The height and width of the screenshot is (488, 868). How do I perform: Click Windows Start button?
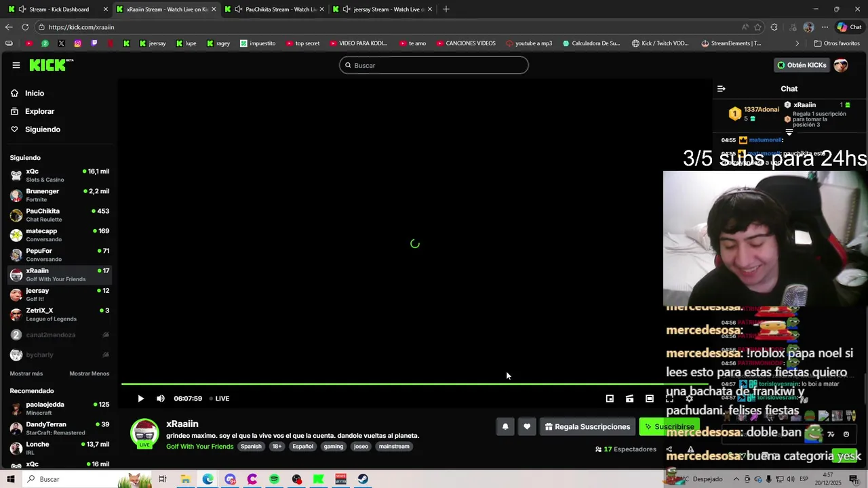click(x=10, y=479)
